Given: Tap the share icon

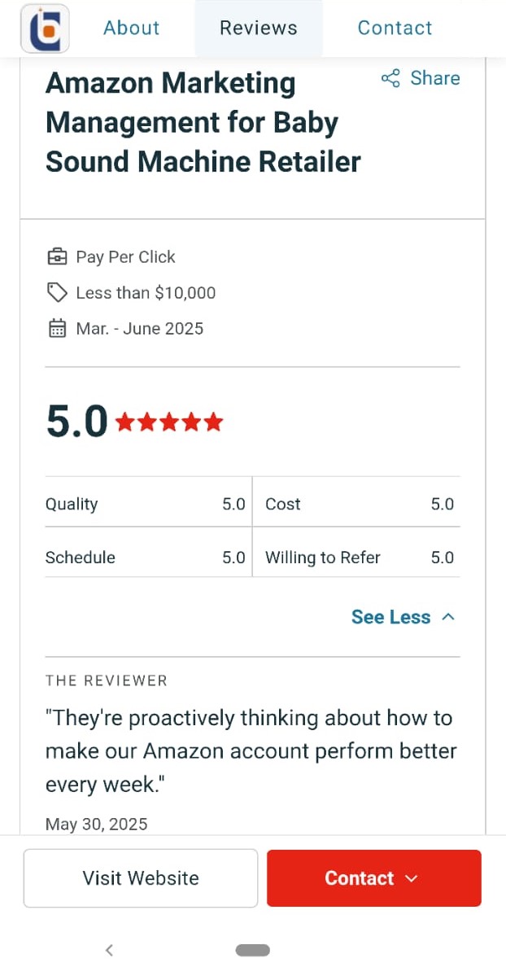Looking at the screenshot, I should tap(390, 78).
